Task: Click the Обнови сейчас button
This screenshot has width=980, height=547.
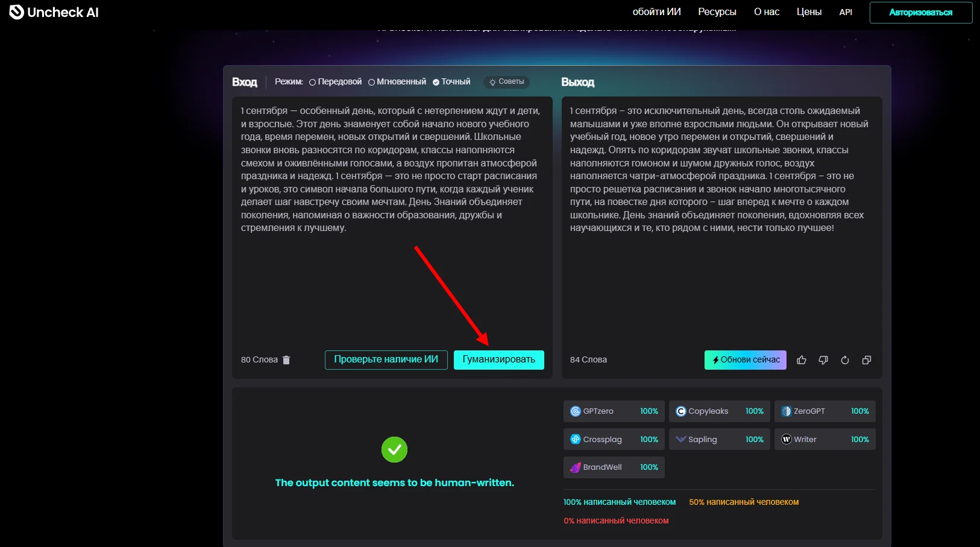Action: pos(746,360)
